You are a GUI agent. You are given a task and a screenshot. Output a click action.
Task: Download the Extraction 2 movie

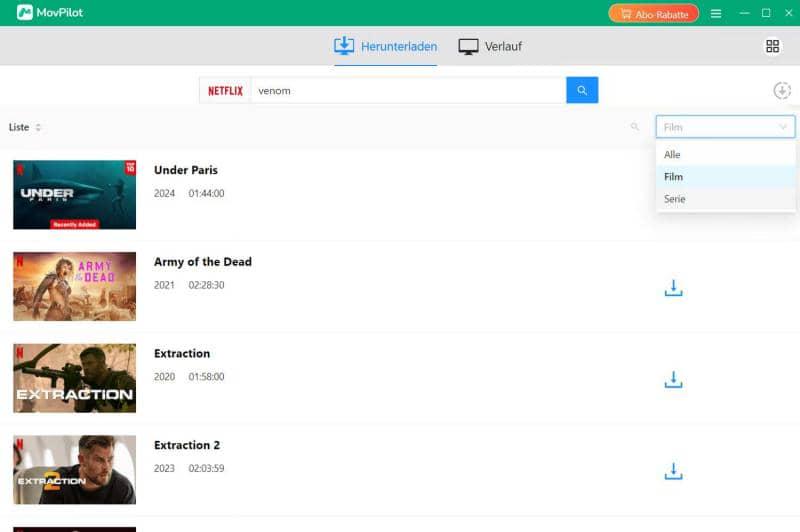coord(673,472)
